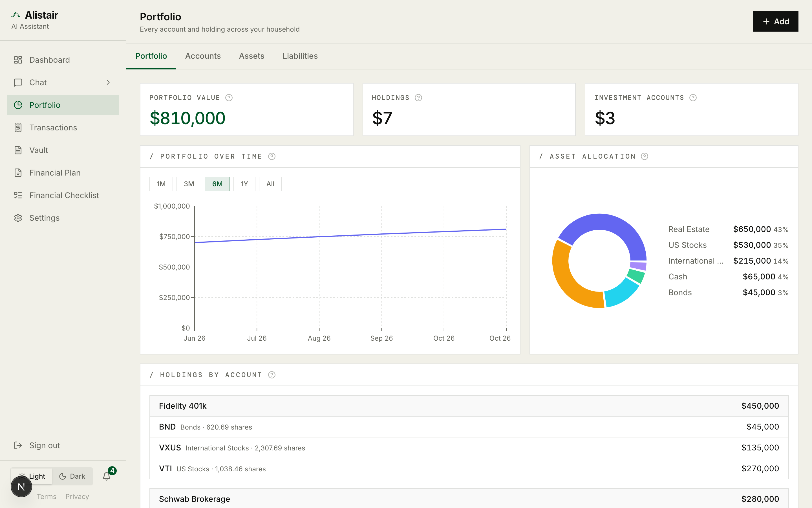The height and width of the screenshot is (508, 812).
Task: Open the Privacy link
Action: 77,497
